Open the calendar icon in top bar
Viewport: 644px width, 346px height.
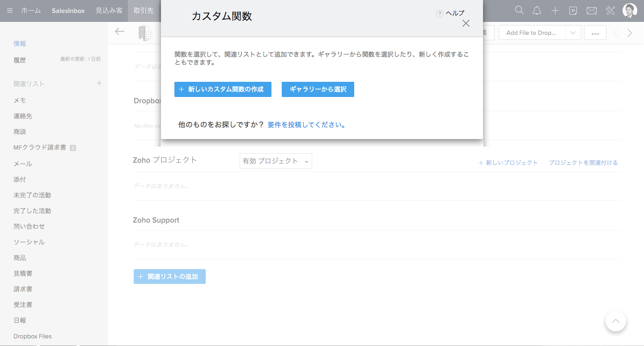(x=573, y=10)
